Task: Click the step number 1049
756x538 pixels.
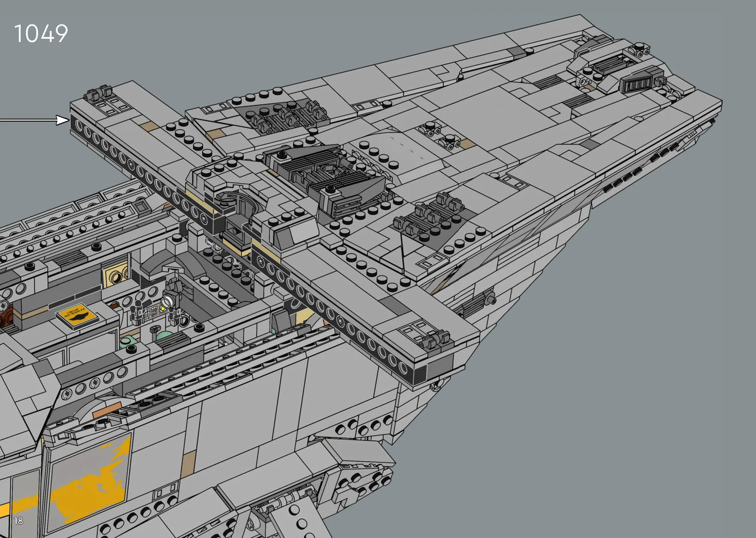Action: 41,34
